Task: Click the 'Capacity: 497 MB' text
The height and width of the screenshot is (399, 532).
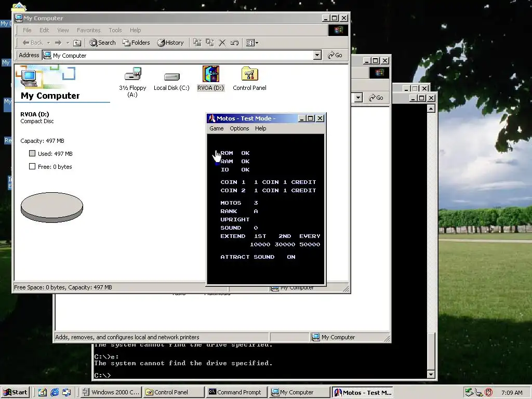Action: point(42,141)
